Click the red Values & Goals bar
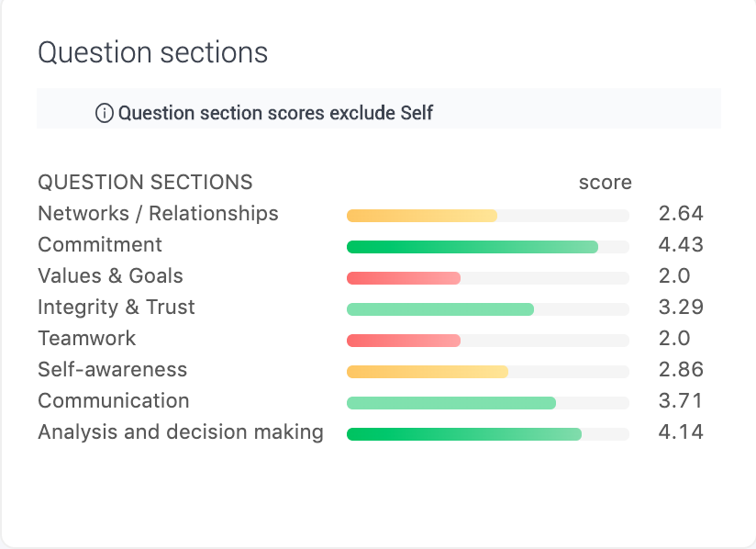756x549 pixels. point(488,278)
